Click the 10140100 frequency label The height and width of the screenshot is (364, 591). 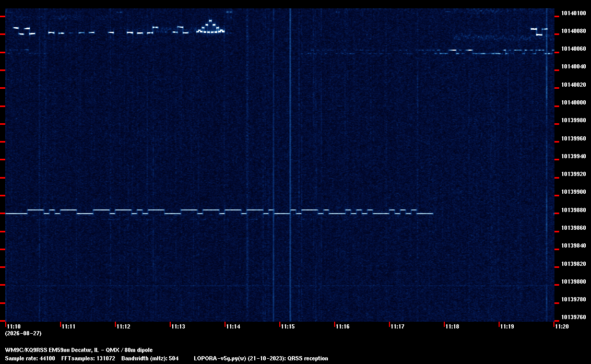click(574, 13)
